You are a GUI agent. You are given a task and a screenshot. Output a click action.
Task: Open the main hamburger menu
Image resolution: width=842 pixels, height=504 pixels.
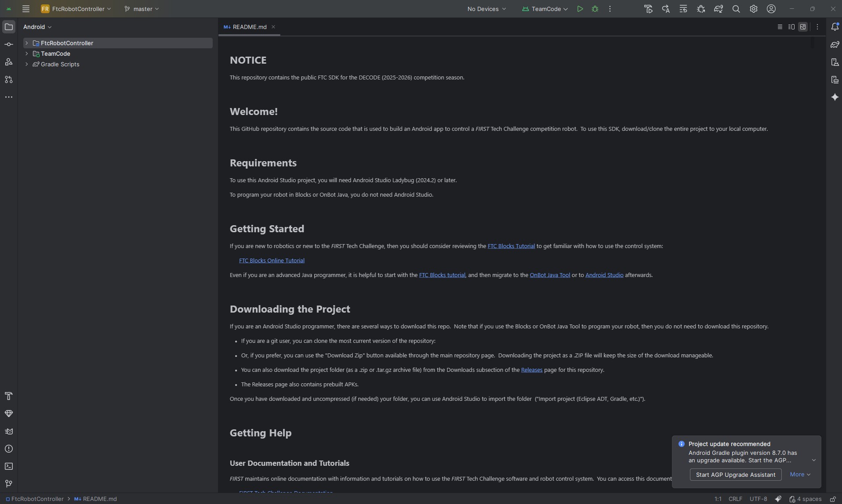point(26,9)
